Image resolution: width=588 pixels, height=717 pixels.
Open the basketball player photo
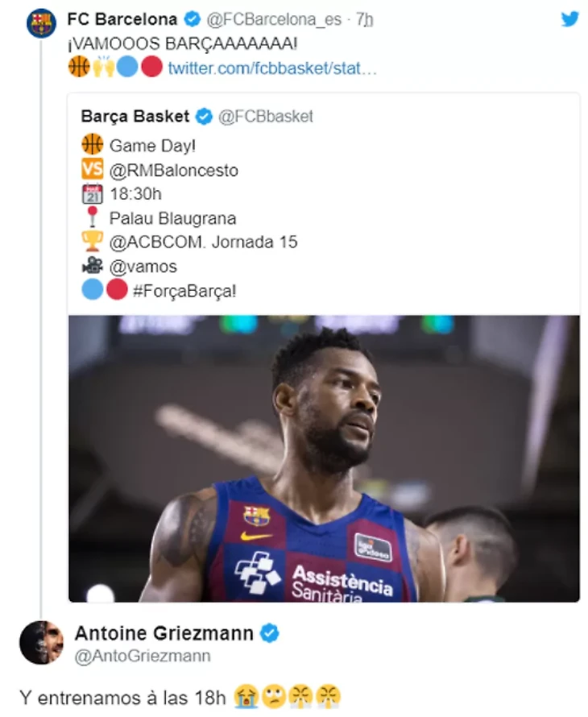323,458
